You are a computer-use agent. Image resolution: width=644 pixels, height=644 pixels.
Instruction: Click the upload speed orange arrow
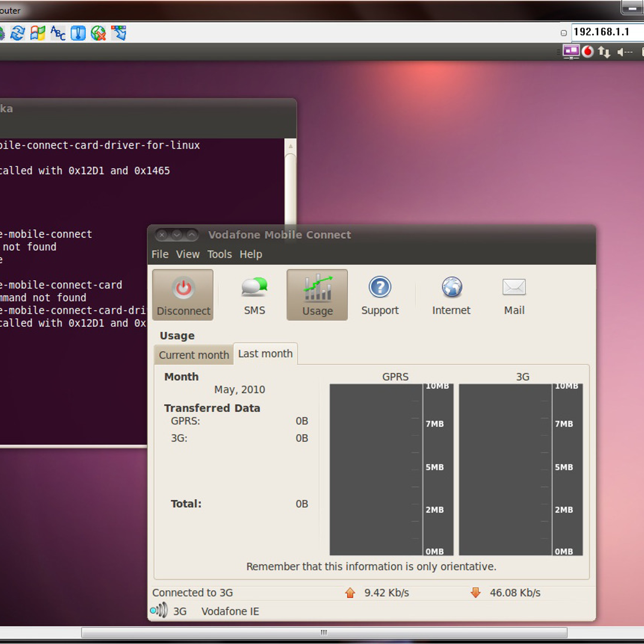[x=350, y=592]
